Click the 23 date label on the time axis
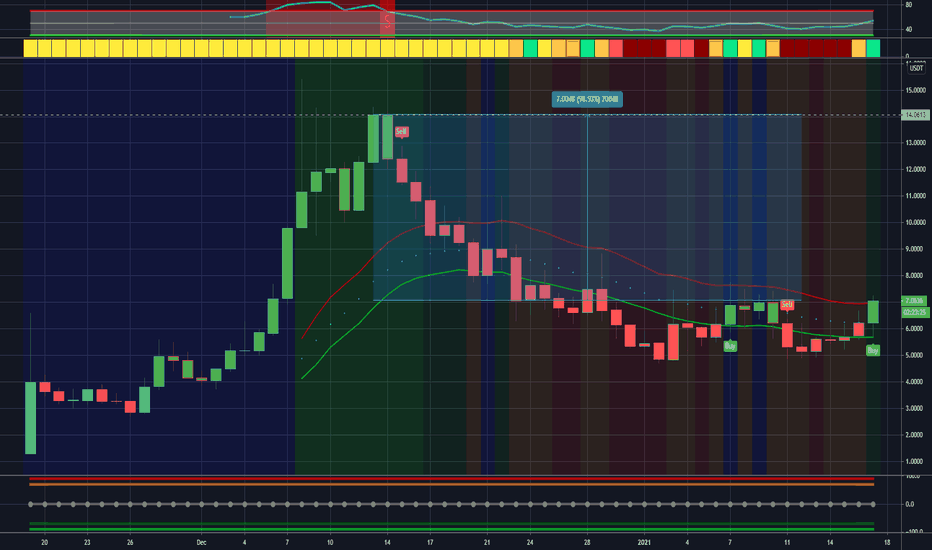Image resolution: width=932 pixels, height=550 pixels. [87, 542]
